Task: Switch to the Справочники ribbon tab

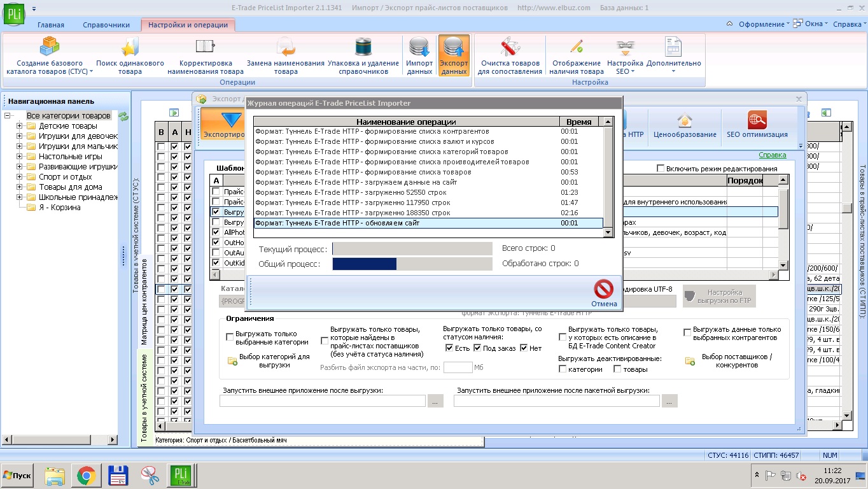Action: point(106,25)
